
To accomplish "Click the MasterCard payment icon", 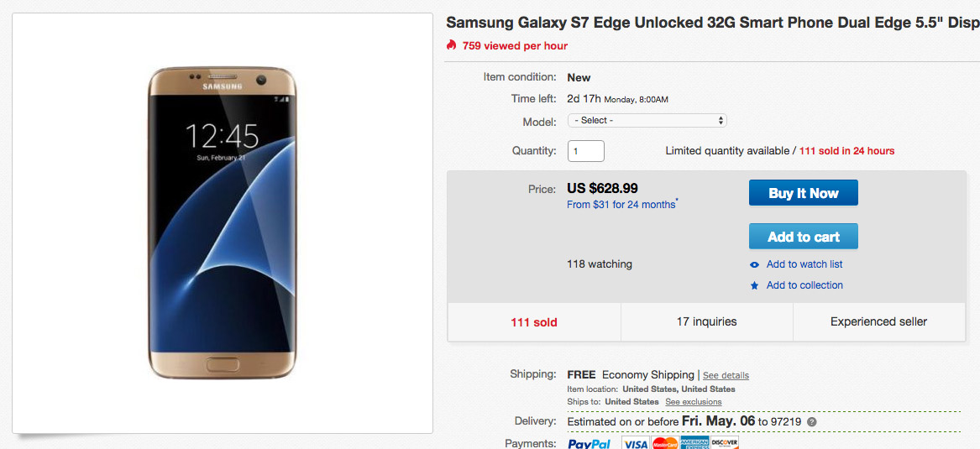I will (x=664, y=443).
